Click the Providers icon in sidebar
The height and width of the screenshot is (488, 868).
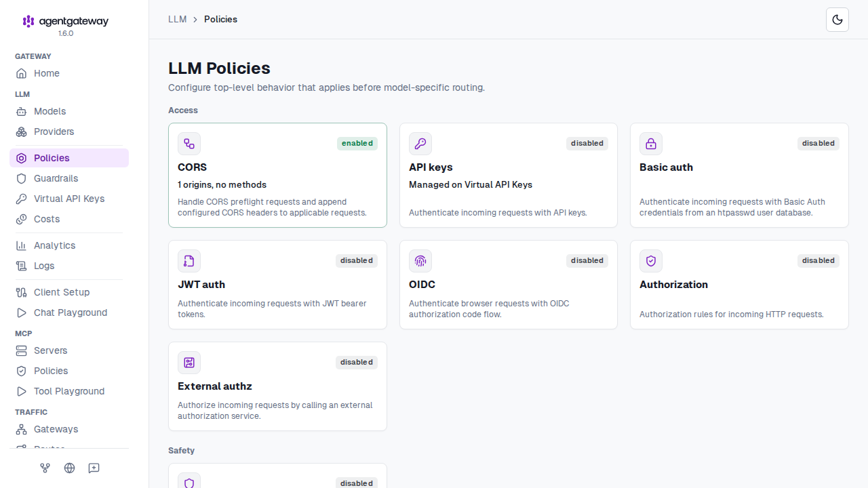point(22,131)
